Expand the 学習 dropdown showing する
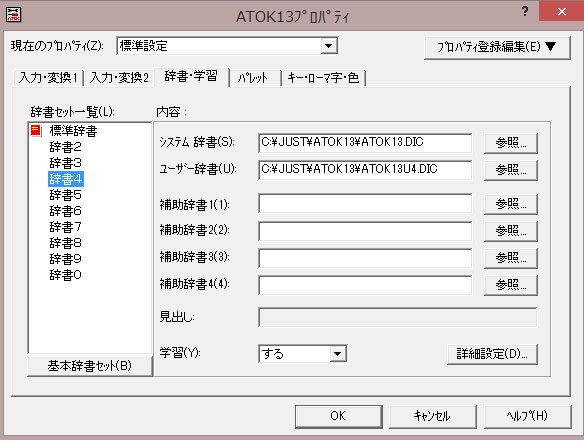584x440 pixels. pyautogui.click(x=337, y=354)
